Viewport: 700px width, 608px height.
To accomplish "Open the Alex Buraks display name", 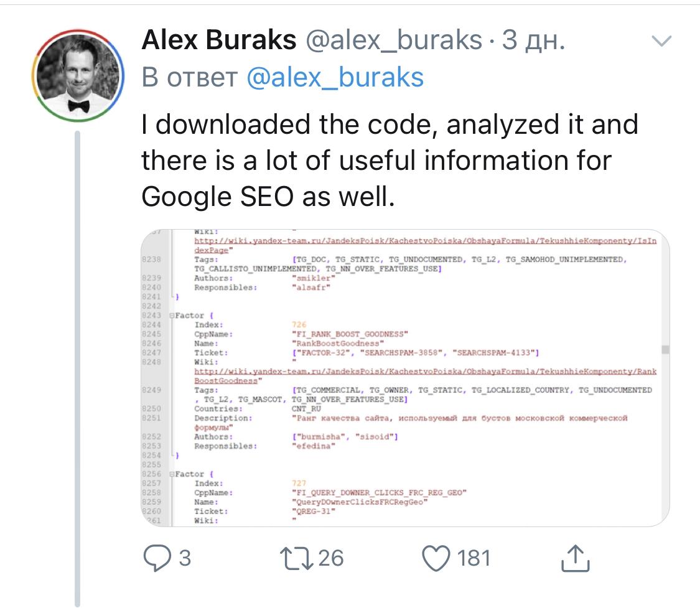I will (219, 41).
